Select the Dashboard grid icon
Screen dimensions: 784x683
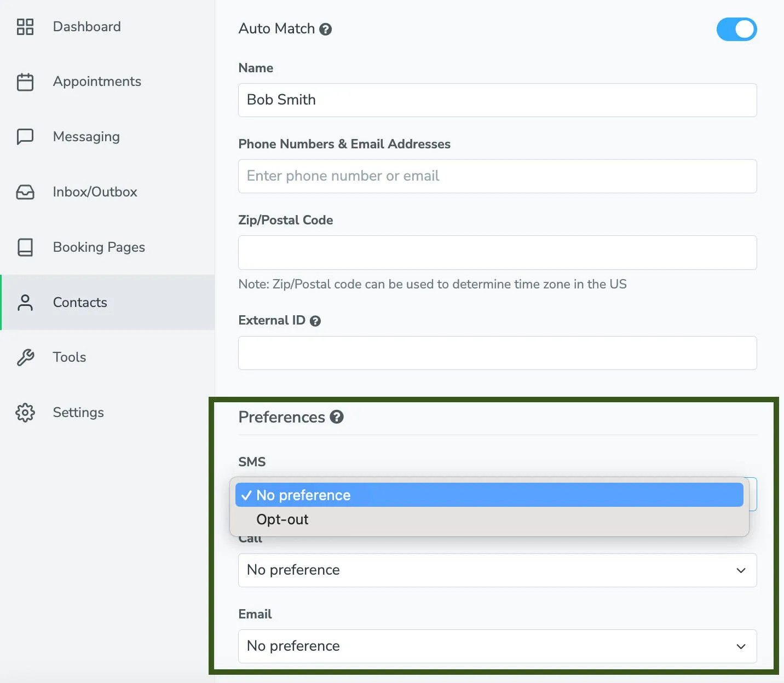pyautogui.click(x=25, y=26)
